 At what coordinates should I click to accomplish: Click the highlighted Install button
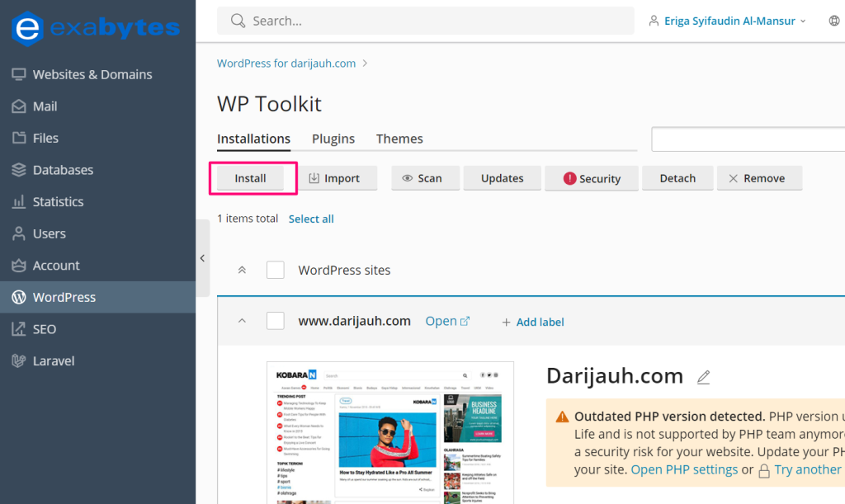point(252,177)
